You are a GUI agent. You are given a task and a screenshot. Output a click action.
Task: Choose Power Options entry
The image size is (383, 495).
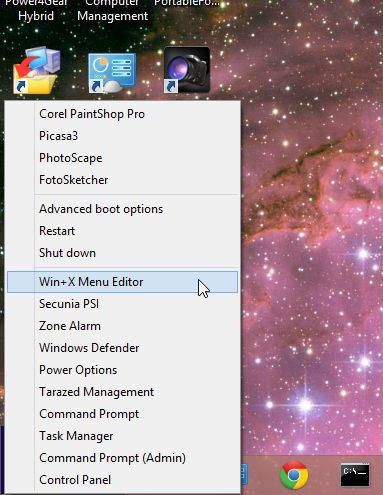[x=123, y=370]
